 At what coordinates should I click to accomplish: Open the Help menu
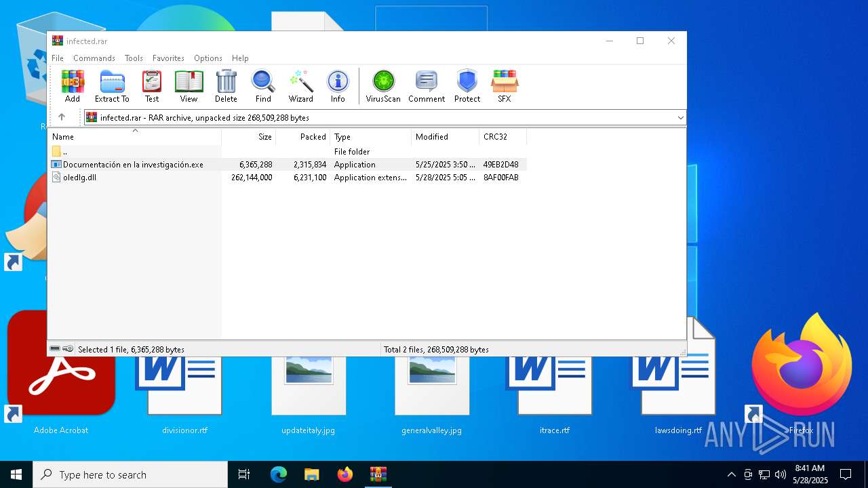240,58
